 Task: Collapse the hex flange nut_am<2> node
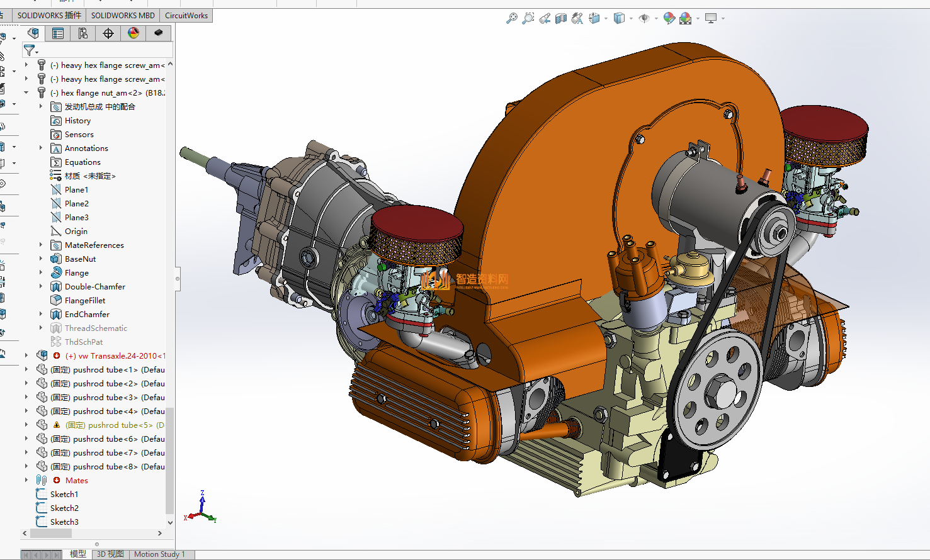[26, 92]
